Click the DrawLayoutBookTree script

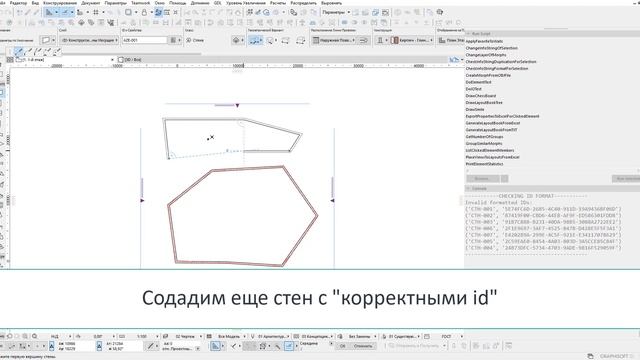tap(484, 102)
